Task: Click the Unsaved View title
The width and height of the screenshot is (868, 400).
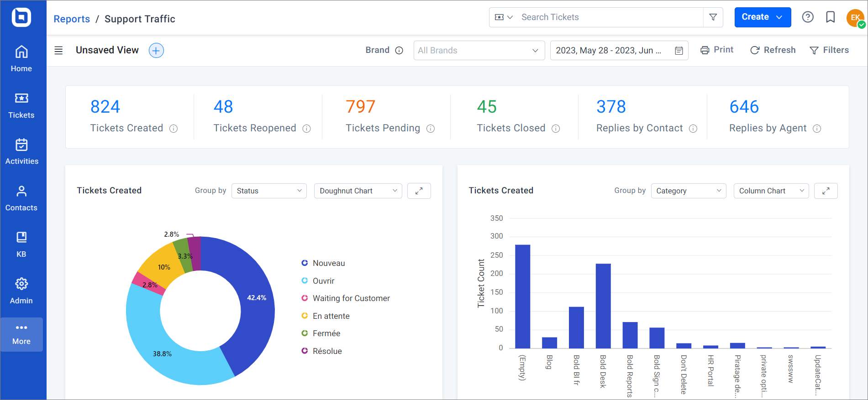Action: pos(107,50)
